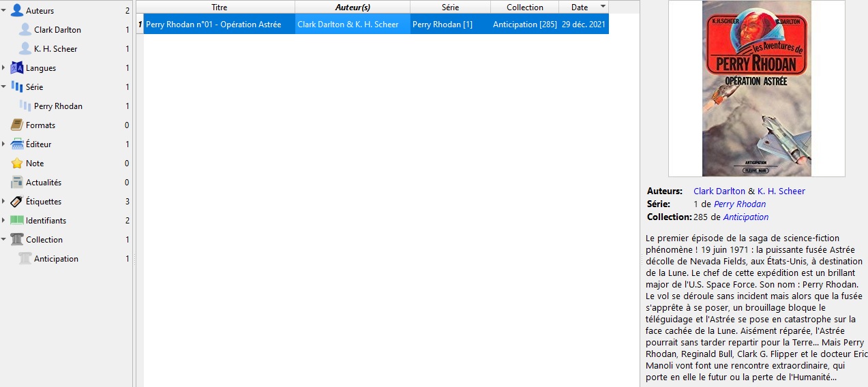
Task: Select the Formats category label
Action: 40,125
